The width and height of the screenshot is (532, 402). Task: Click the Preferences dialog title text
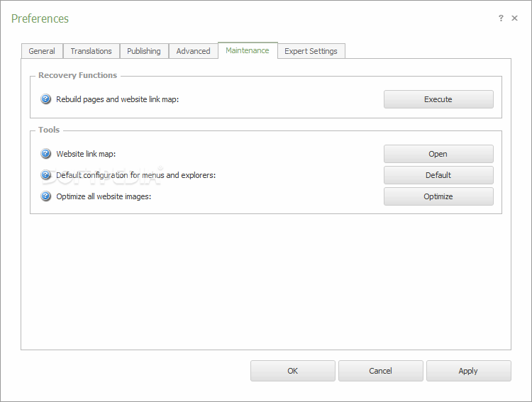pyautogui.click(x=40, y=18)
